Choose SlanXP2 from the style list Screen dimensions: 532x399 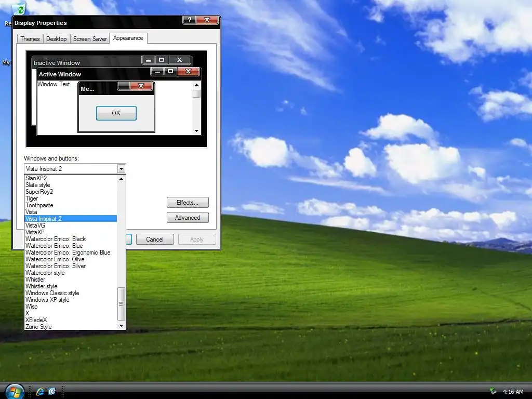click(x=71, y=178)
